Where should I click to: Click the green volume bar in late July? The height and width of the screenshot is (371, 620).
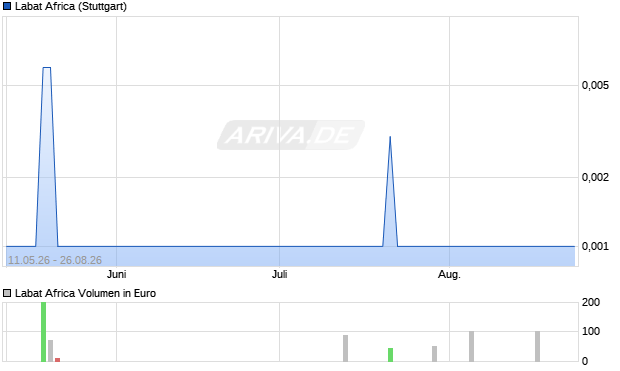(x=390, y=355)
